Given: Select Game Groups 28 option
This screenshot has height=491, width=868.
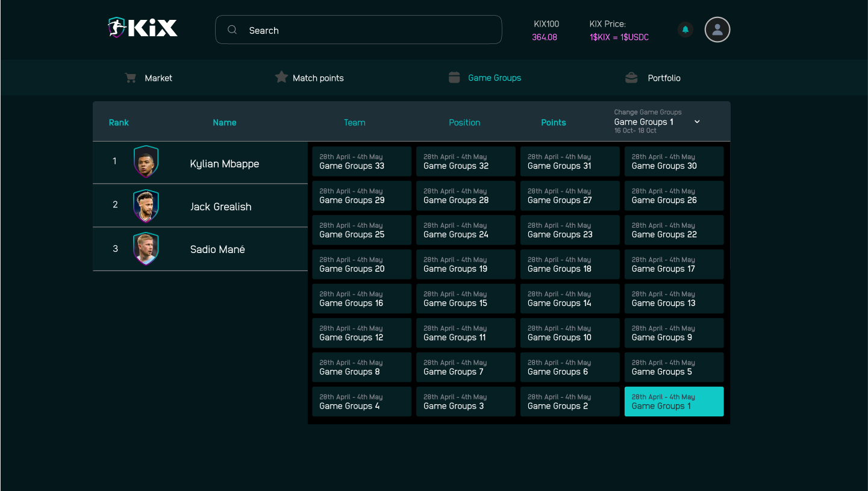Looking at the screenshot, I should 466,196.
